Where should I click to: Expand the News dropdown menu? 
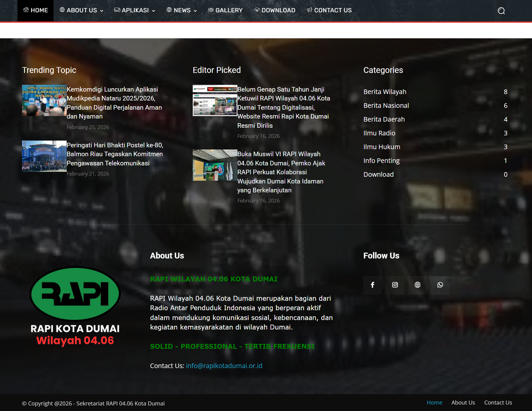[182, 10]
